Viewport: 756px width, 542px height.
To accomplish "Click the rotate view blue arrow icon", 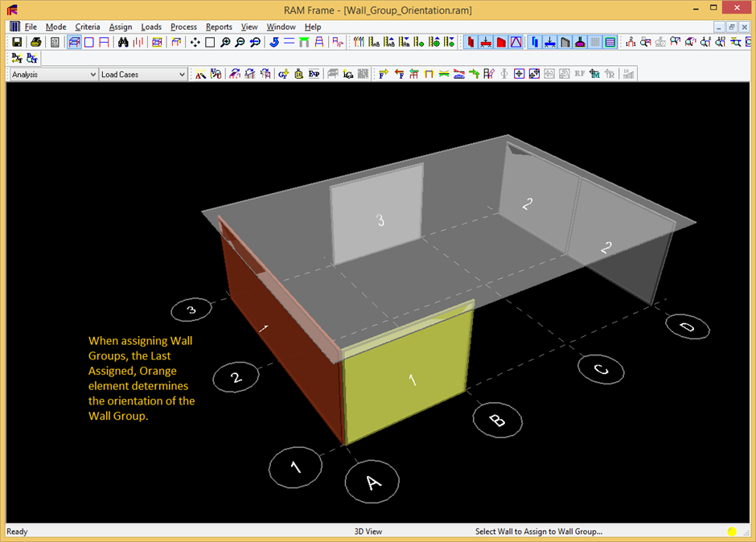I will pos(273,43).
